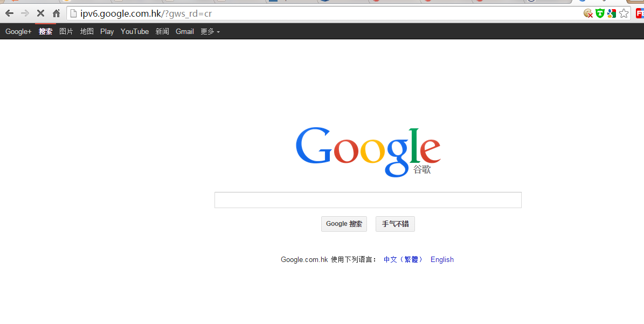Click the browser forward arrow

(x=25, y=13)
